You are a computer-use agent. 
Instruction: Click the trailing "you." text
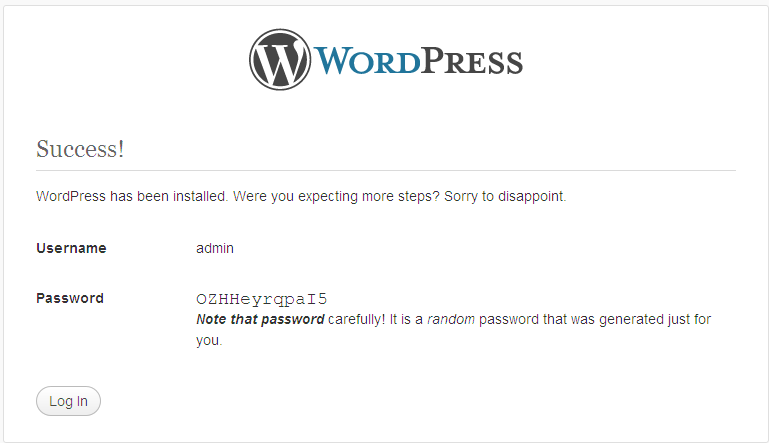tap(209, 340)
